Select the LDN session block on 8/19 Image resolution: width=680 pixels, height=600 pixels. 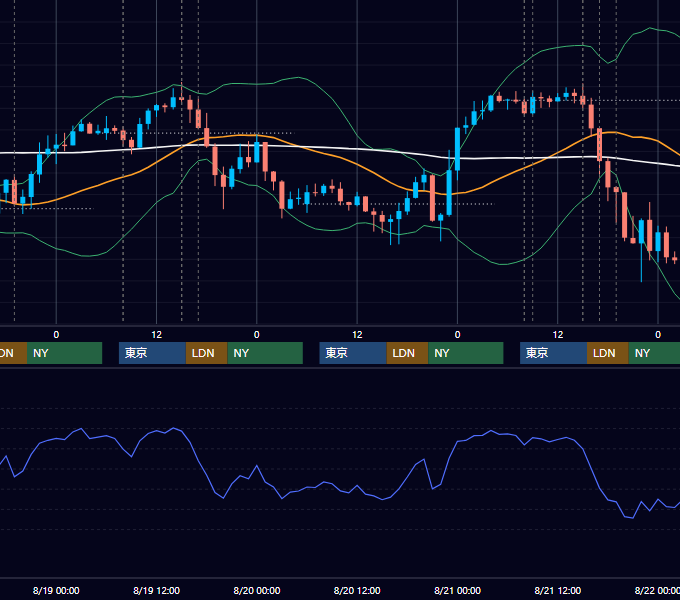[x=206, y=353]
